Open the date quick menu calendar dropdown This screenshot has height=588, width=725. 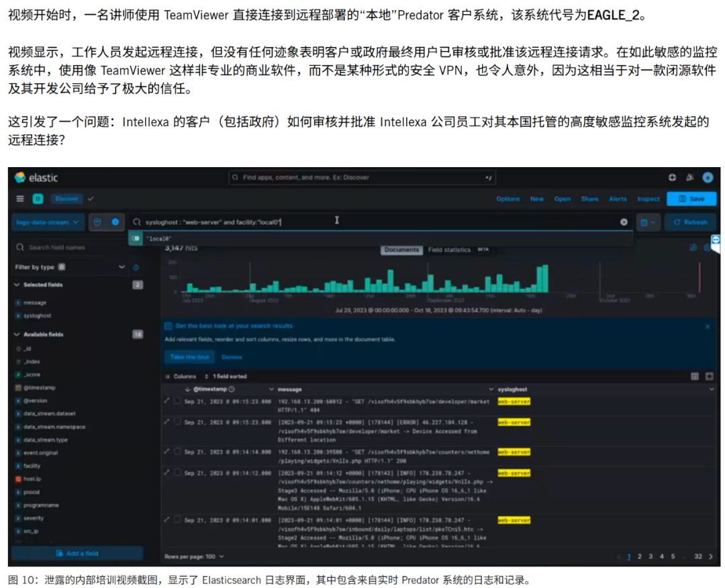tap(648, 222)
